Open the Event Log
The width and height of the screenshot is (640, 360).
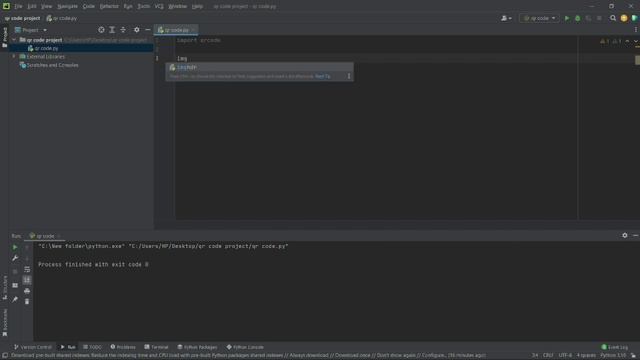pyautogui.click(x=615, y=347)
